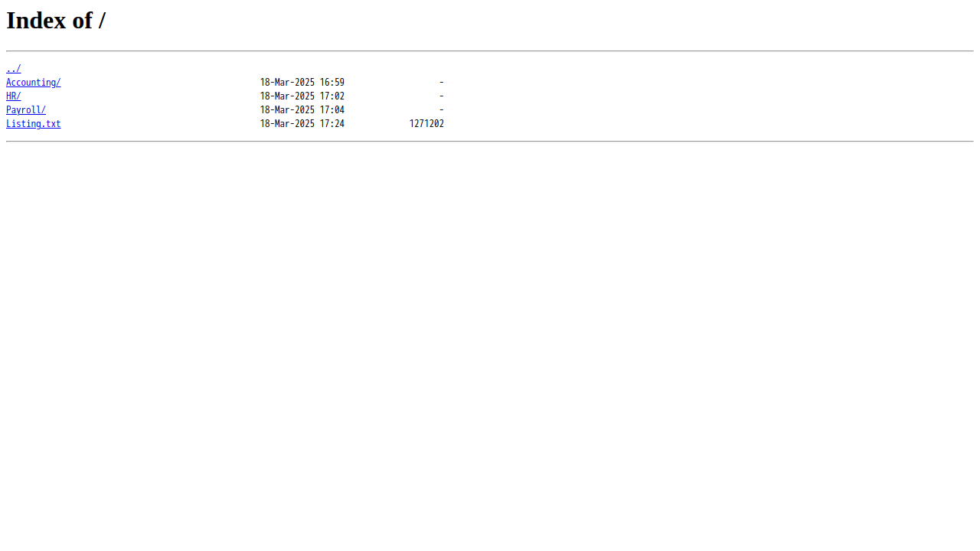Click the 17:04 time on the Payroll row

[x=332, y=110]
